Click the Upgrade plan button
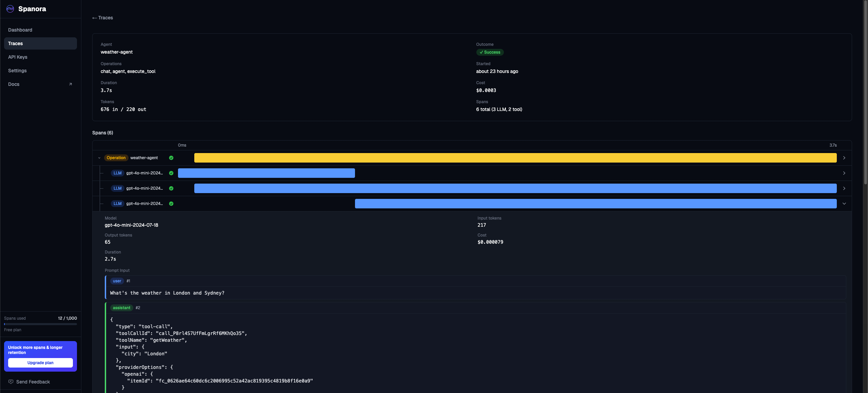868x393 pixels. [x=40, y=362]
